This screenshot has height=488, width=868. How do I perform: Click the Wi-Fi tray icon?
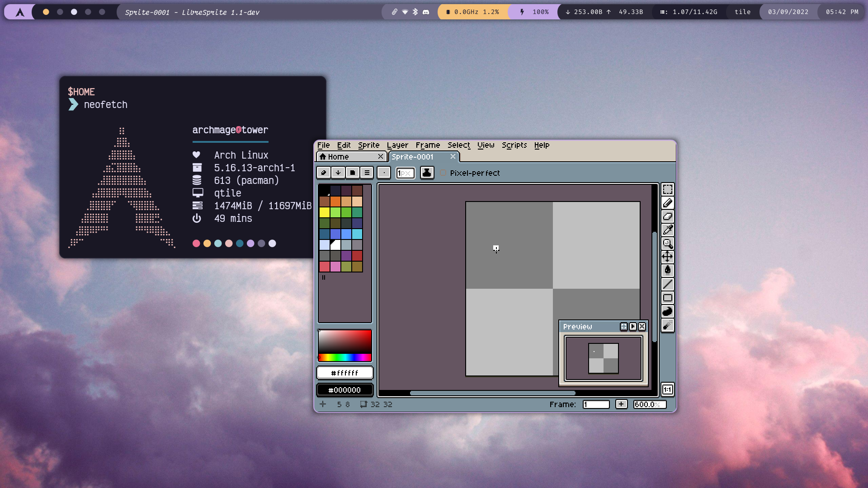click(405, 12)
